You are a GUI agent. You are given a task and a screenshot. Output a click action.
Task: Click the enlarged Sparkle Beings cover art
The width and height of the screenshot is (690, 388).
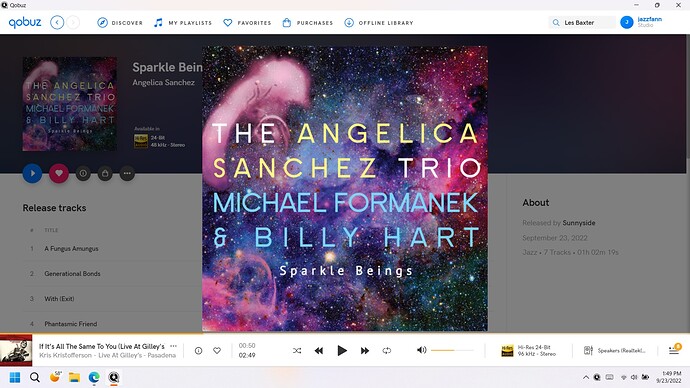point(345,188)
